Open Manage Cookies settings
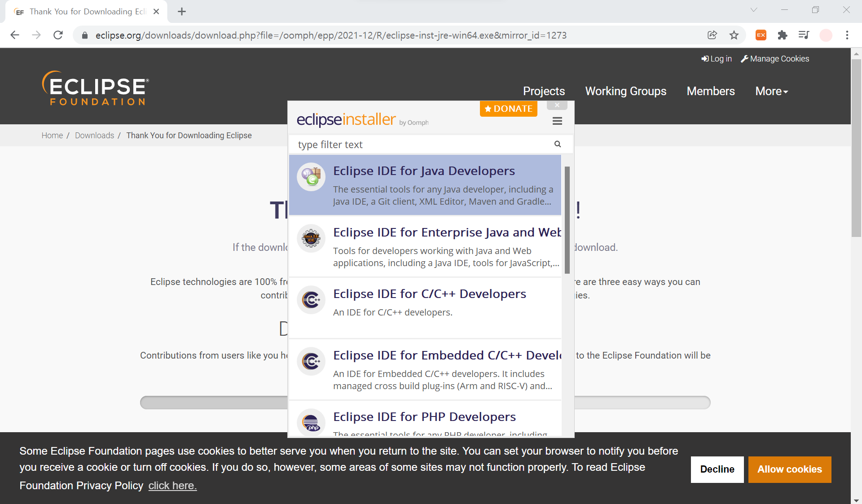This screenshot has width=862, height=504. 775,59
